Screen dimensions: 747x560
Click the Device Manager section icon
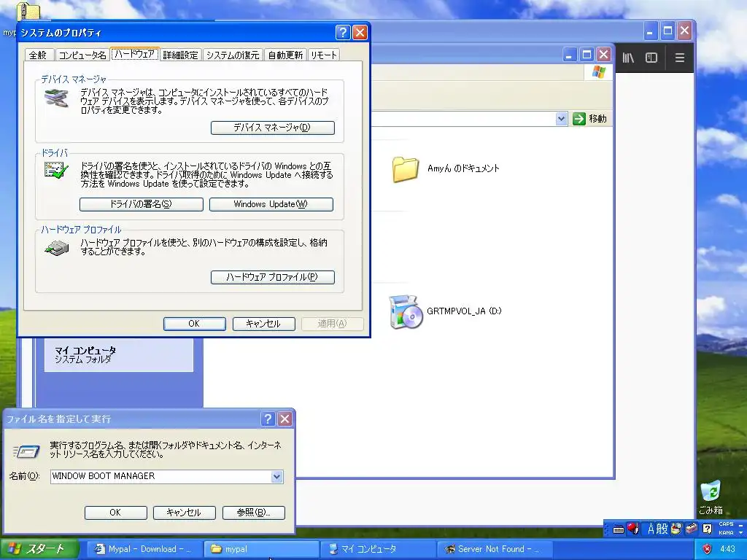click(57, 98)
